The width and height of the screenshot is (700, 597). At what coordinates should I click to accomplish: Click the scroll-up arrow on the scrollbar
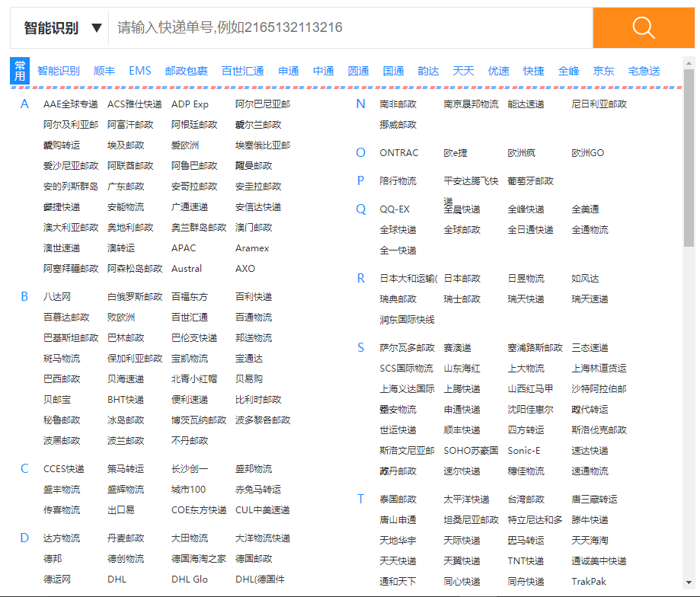(689, 63)
